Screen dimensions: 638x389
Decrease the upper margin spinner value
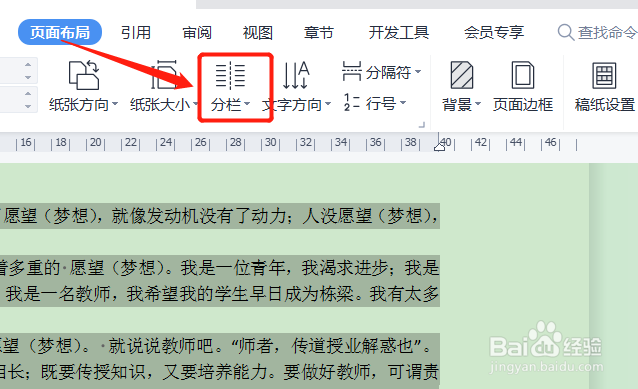28,77
